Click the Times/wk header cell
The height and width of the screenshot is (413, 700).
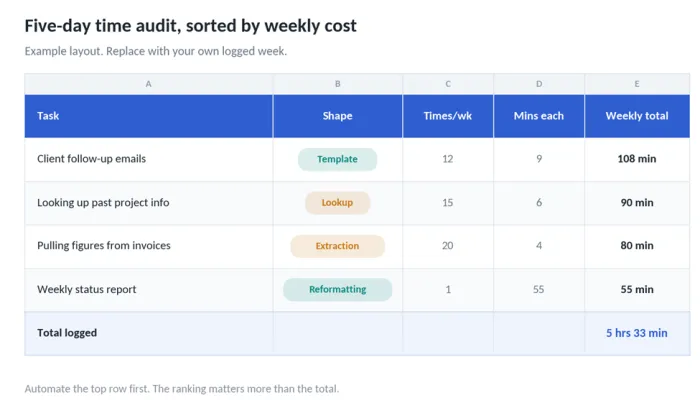click(448, 116)
